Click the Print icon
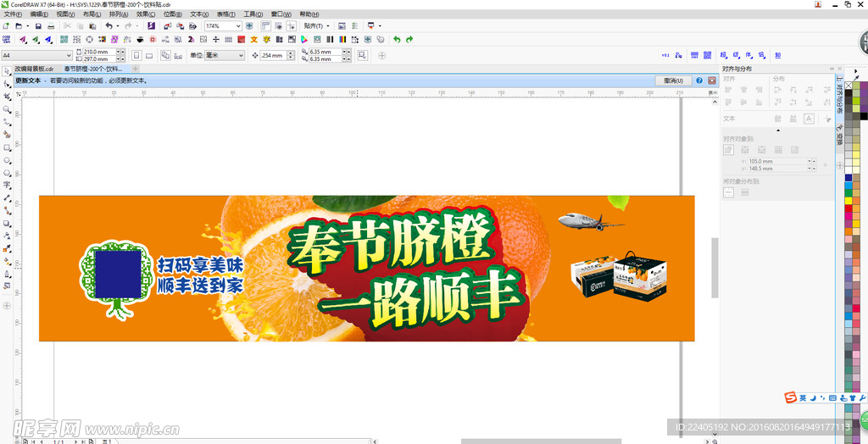868x444 pixels. [51, 26]
